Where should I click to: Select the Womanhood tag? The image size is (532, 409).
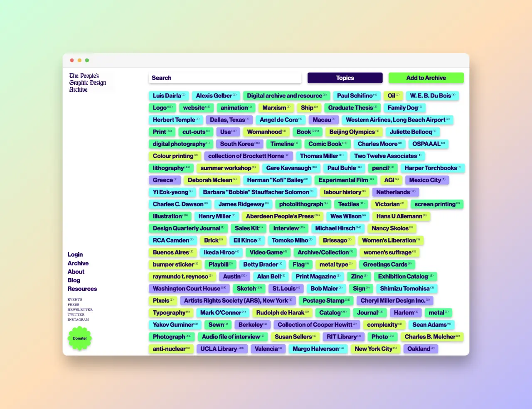click(x=266, y=132)
